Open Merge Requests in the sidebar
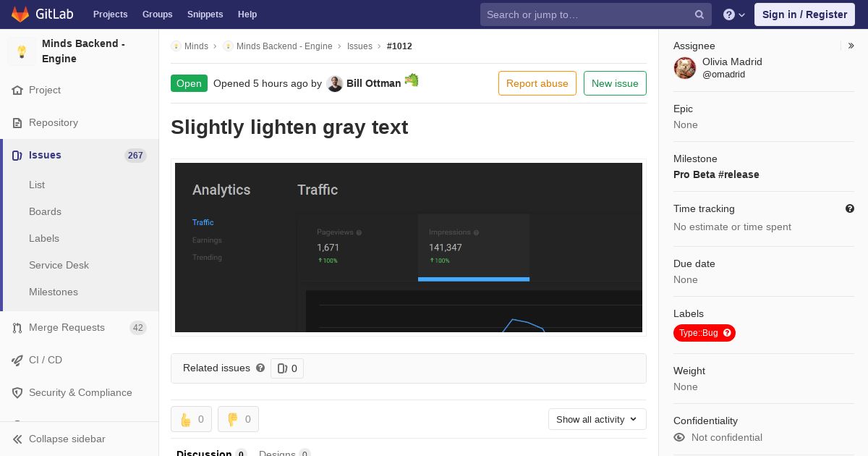The height and width of the screenshot is (456, 868). (x=67, y=328)
